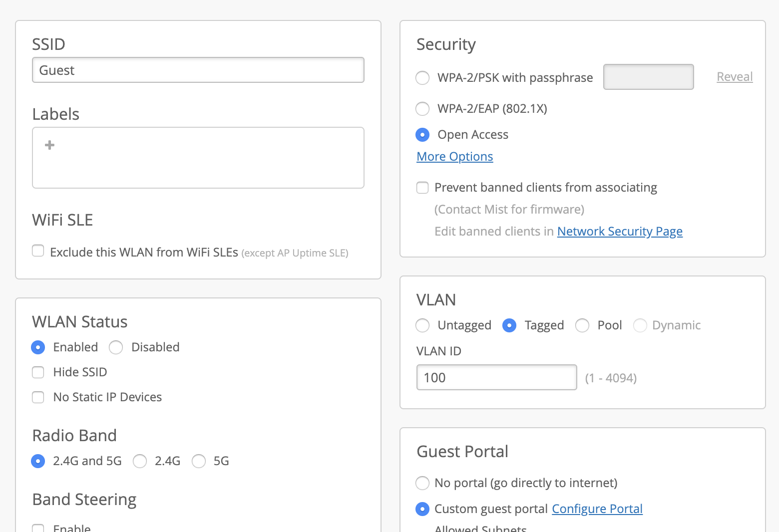Open the Configure Portal link
The image size is (779, 532).
tap(597, 509)
